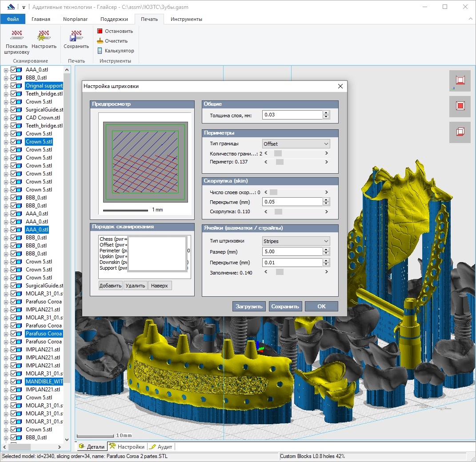Open the Калькулятор tool

coord(100,51)
